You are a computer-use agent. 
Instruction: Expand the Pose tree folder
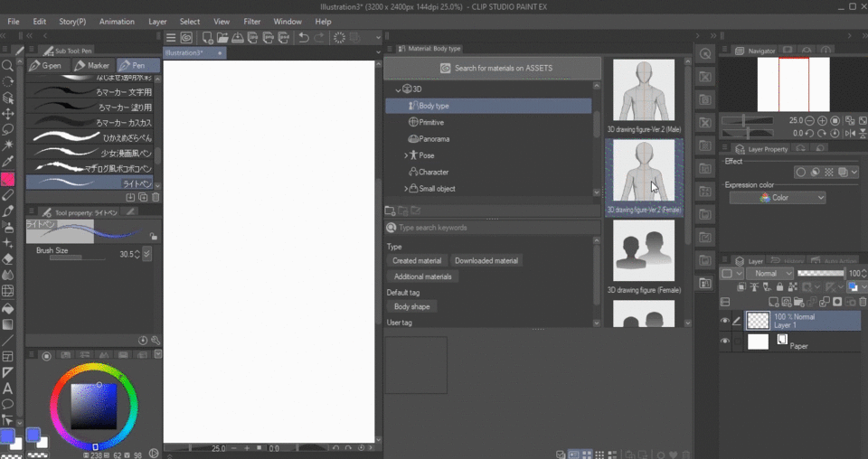tap(406, 155)
